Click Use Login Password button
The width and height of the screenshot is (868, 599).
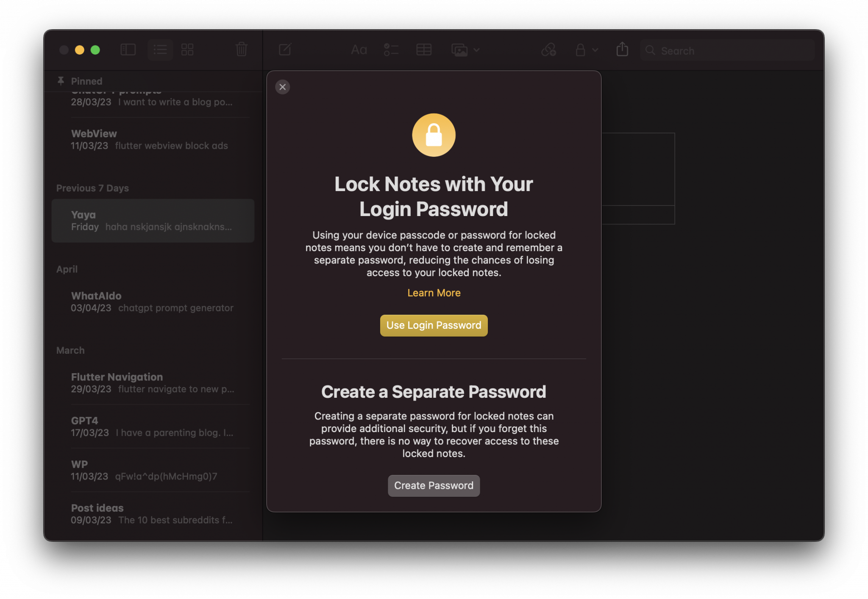(434, 325)
